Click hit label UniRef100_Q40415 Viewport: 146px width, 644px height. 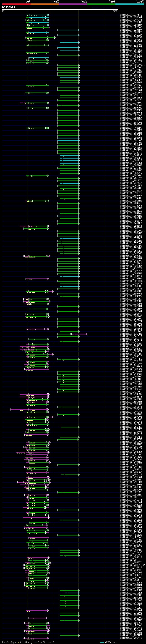pos(131,63)
